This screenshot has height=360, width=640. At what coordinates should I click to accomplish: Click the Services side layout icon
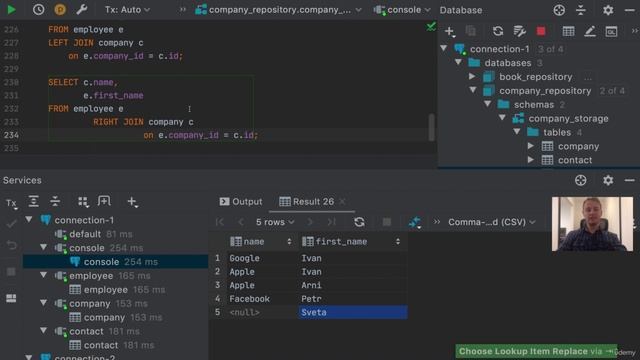[11, 298]
